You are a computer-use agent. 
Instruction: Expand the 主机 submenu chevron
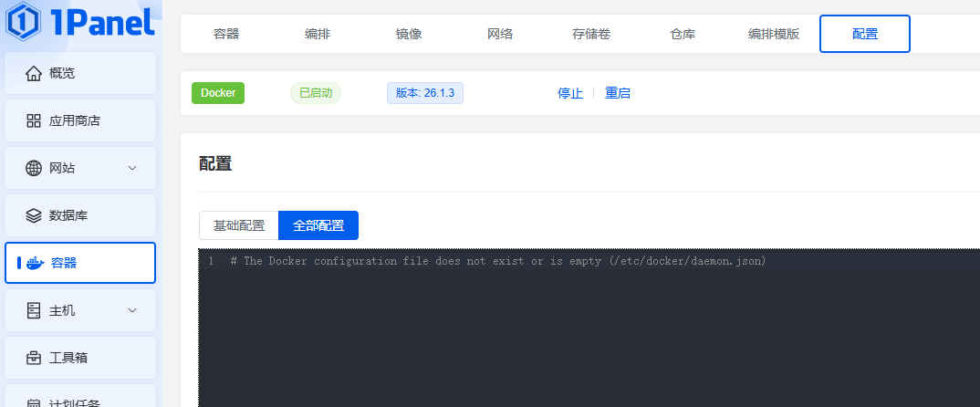point(132,310)
